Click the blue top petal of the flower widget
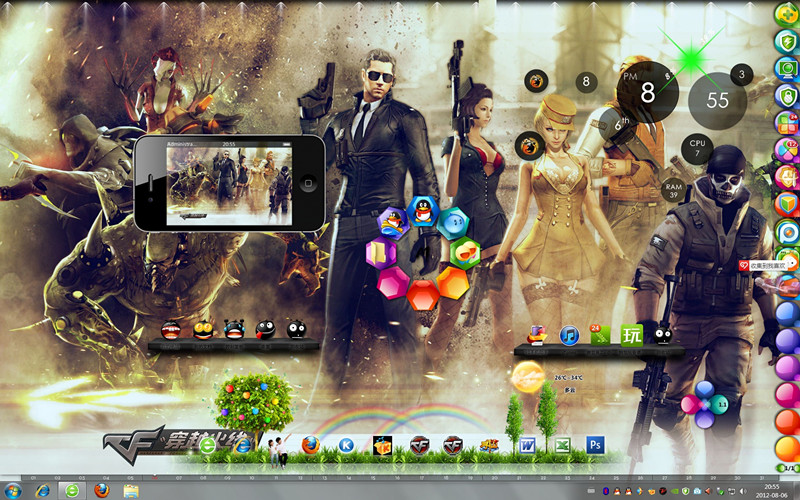Image resolution: width=800 pixels, height=500 pixels. coord(704,390)
